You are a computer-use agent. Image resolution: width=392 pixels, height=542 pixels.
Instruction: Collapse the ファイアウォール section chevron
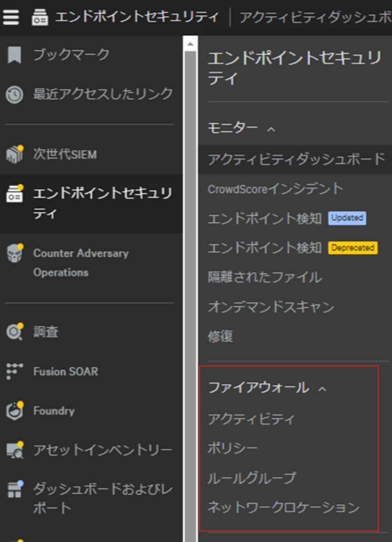click(322, 389)
